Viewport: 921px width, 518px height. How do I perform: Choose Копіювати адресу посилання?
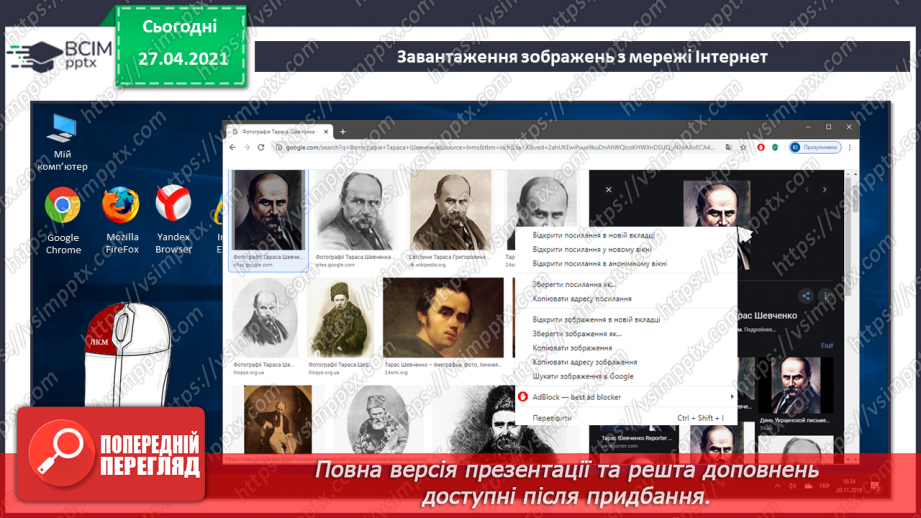pos(626,298)
